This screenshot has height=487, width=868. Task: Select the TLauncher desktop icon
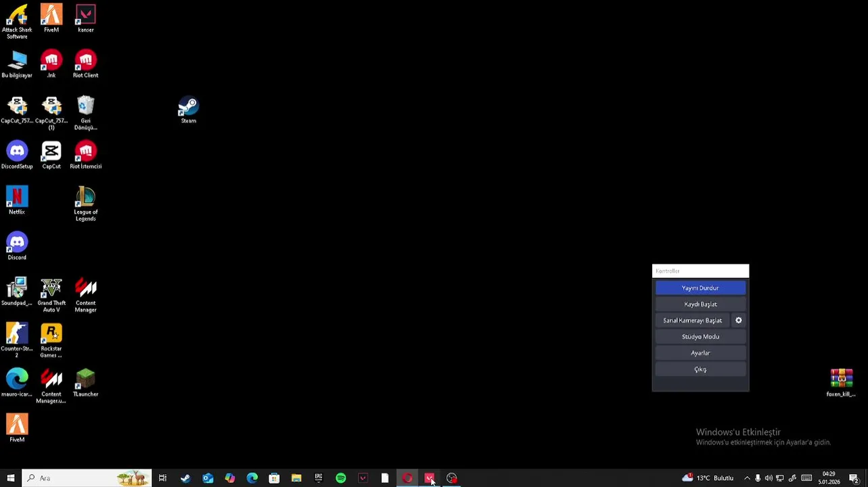pos(86,383)
